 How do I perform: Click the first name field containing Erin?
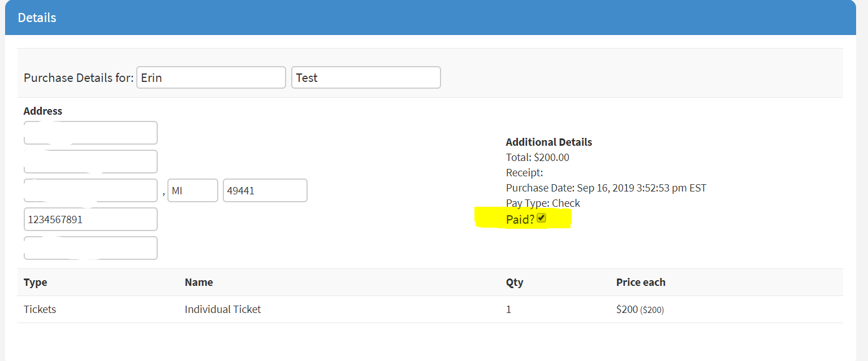tap(211, 78)
